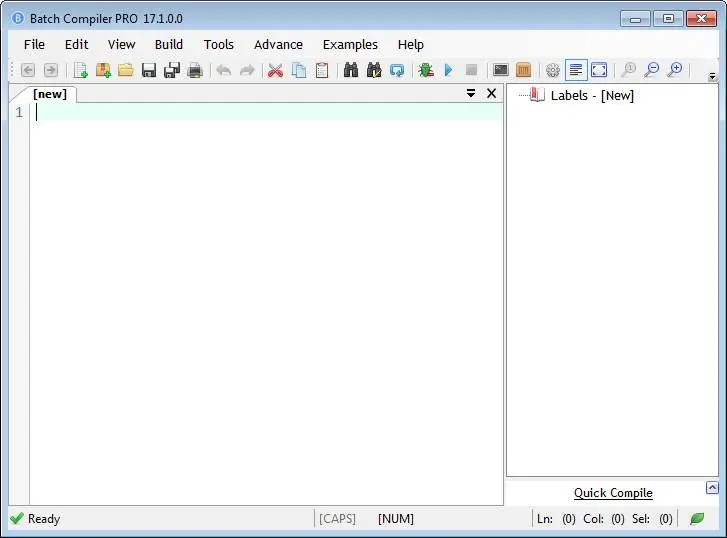Start debugging with the green bug icon
This screenshot has height=538, width=727.
pos(426,70)
